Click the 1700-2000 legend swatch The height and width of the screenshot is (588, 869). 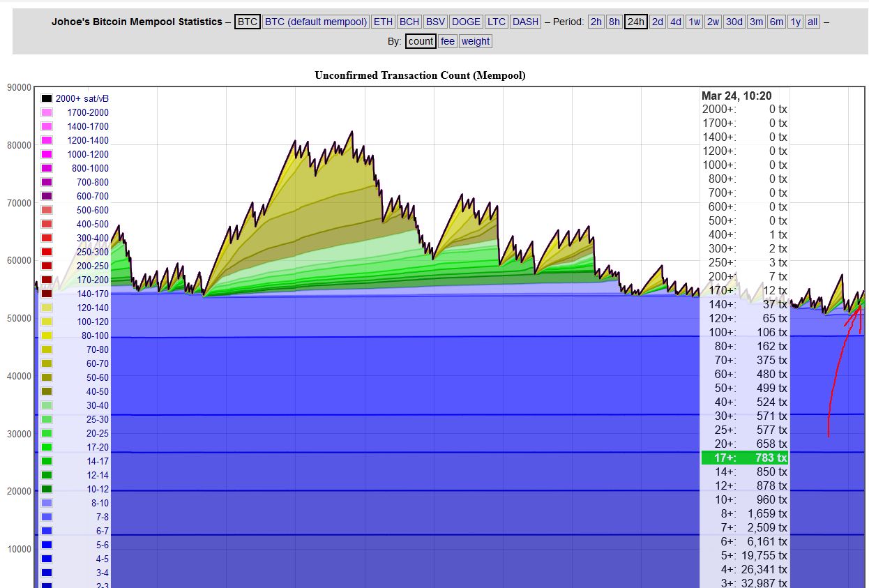coord(47,112)
